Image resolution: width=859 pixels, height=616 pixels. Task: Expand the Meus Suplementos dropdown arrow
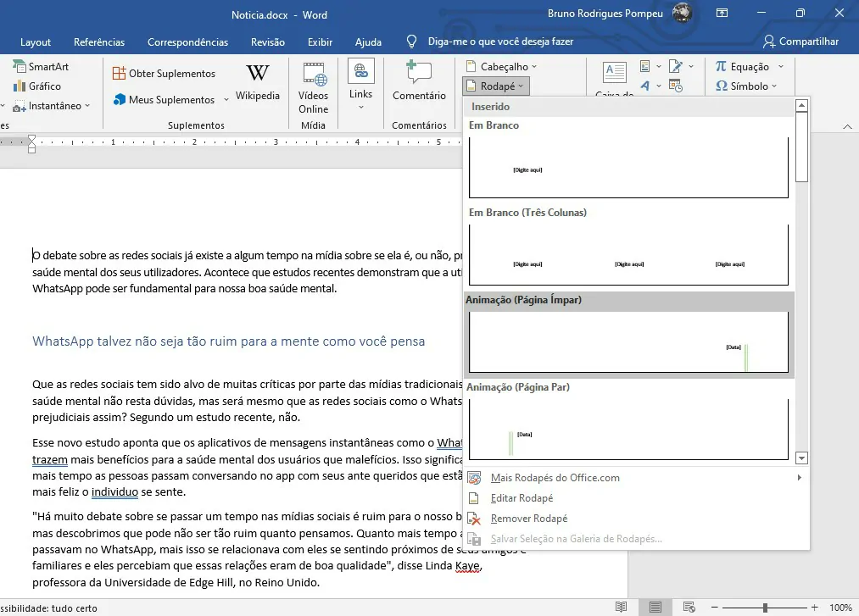pos(226,100)
